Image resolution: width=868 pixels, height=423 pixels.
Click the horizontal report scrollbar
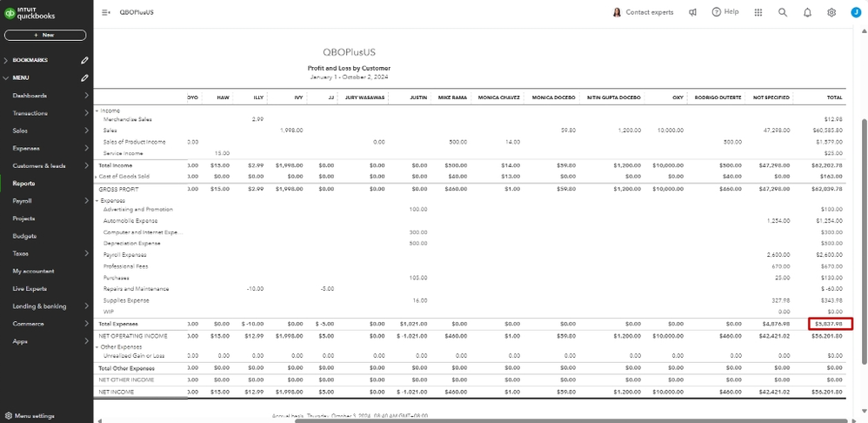click(x=571, y=420)
